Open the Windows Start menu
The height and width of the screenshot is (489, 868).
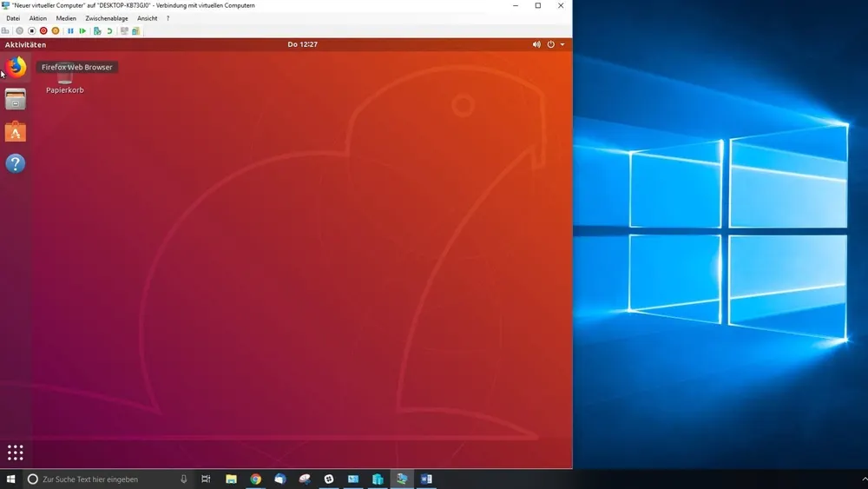click(x=10, y=479)
